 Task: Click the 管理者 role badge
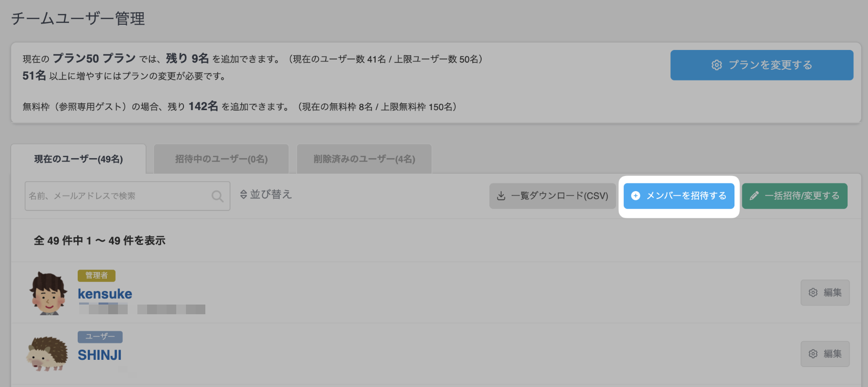[96, 275]
